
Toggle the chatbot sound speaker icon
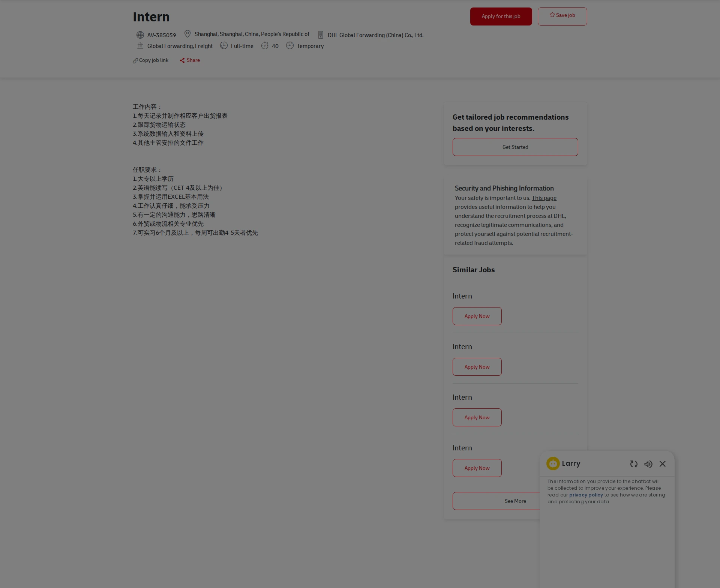click(x=648, y=464)
